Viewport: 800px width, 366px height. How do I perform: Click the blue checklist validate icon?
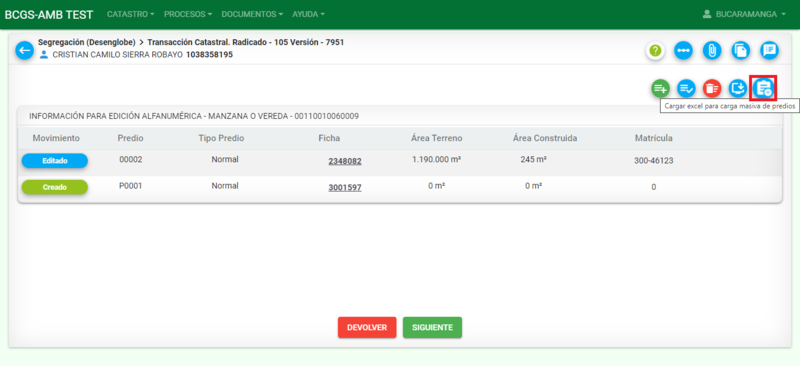coord(686,88)
